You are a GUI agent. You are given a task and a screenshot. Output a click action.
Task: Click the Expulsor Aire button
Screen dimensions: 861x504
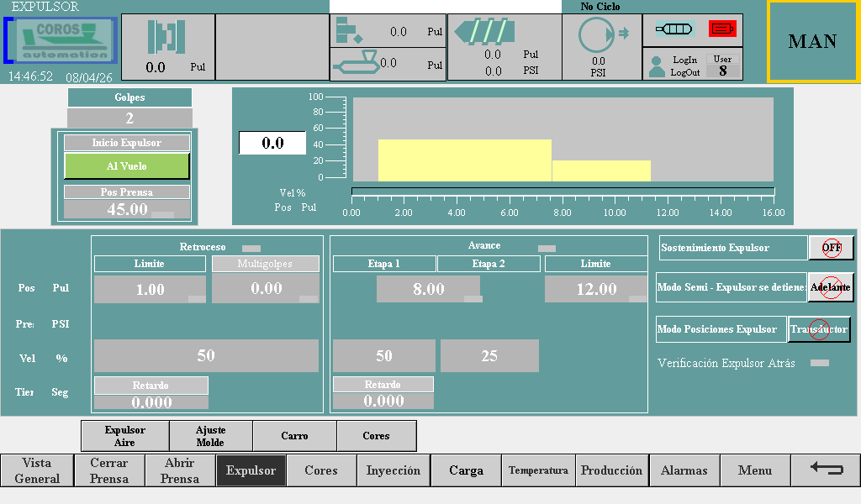click(125, 436)
